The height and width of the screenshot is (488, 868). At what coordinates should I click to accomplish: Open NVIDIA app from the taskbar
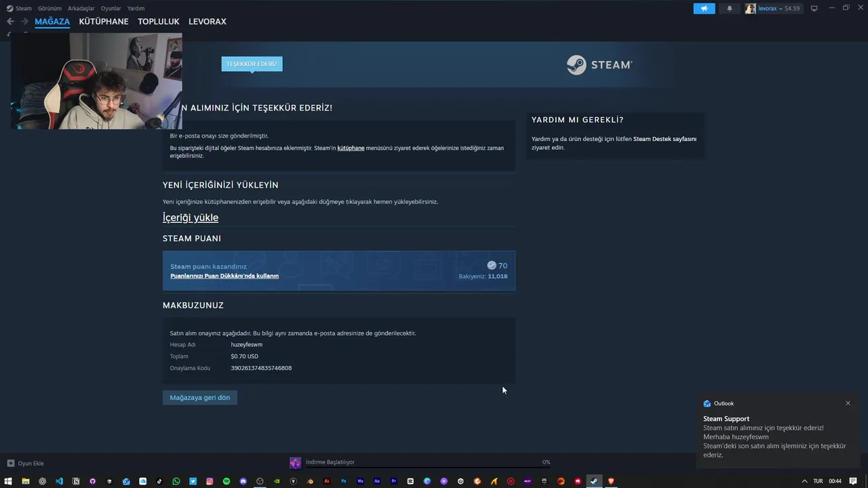point(277,481)
